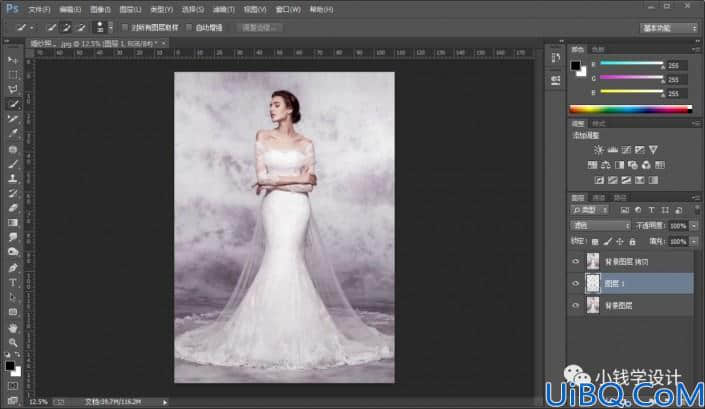Screen dimensions: 705x409
Task: Click the Brightness/Contrast adjustment icon
Action: [x=598, y=150]
